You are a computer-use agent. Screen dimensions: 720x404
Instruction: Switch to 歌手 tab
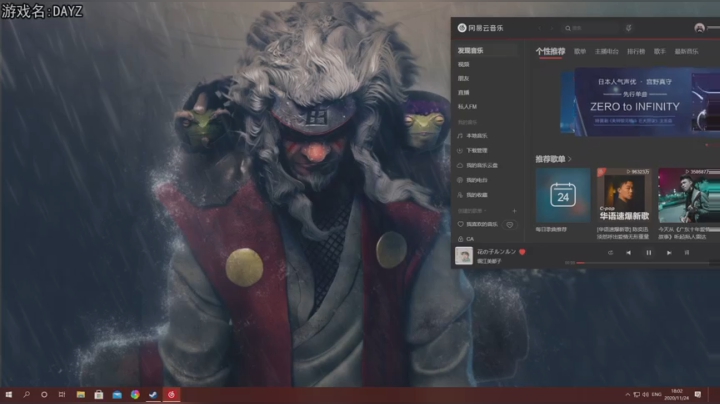pos(660,51)
